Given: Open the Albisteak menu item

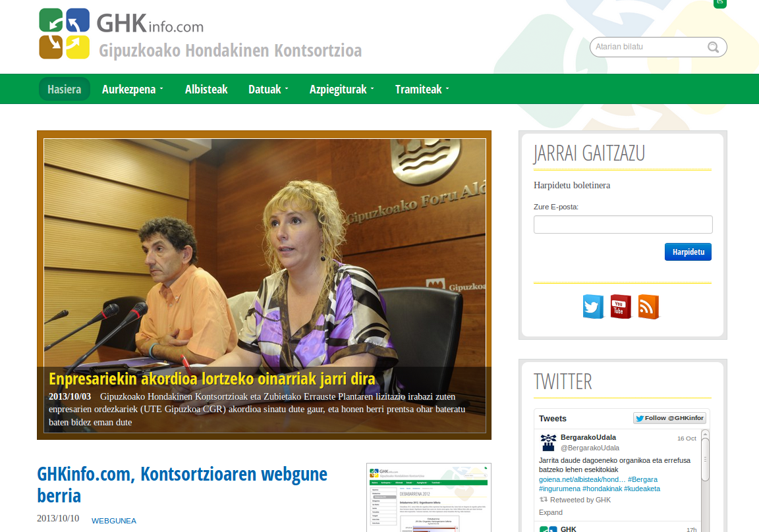Looking at the screenshot, I should (x=206, y=89).
